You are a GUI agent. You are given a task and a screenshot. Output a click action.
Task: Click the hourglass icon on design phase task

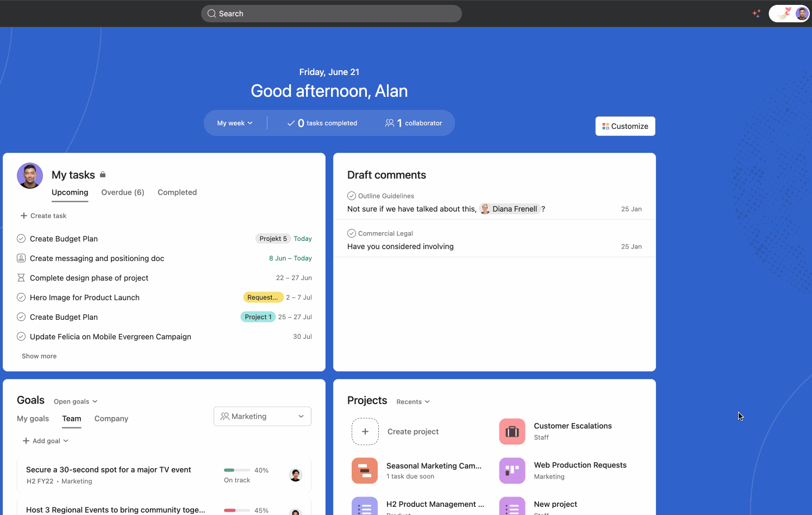pos(21,278)
